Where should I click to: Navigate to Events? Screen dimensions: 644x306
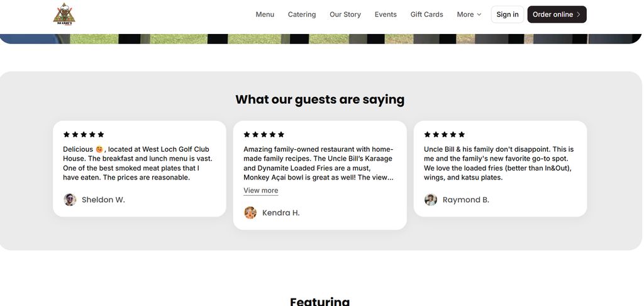tap(386, 14)
